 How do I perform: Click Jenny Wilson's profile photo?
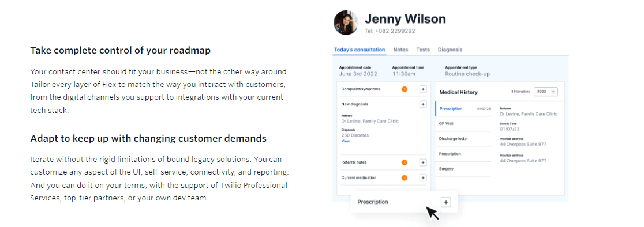pos(346,23)
